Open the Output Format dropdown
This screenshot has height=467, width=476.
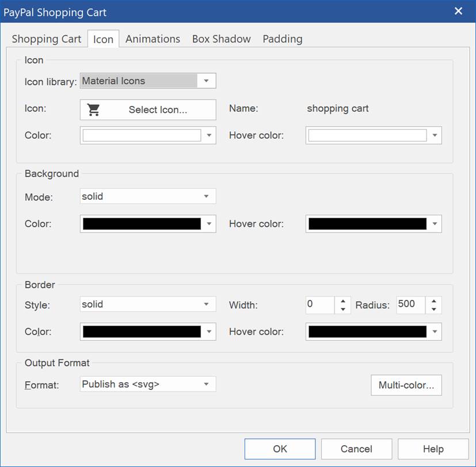(206, 384)
